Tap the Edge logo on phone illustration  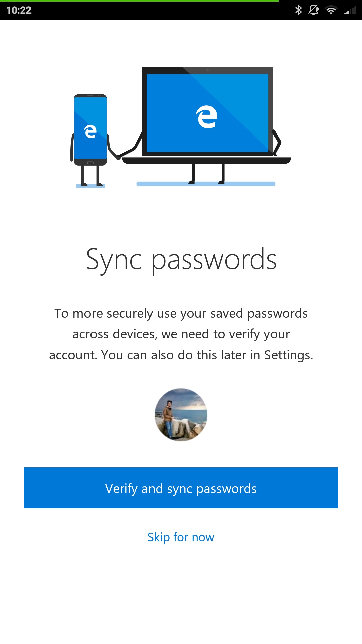(x=90, y=131)
